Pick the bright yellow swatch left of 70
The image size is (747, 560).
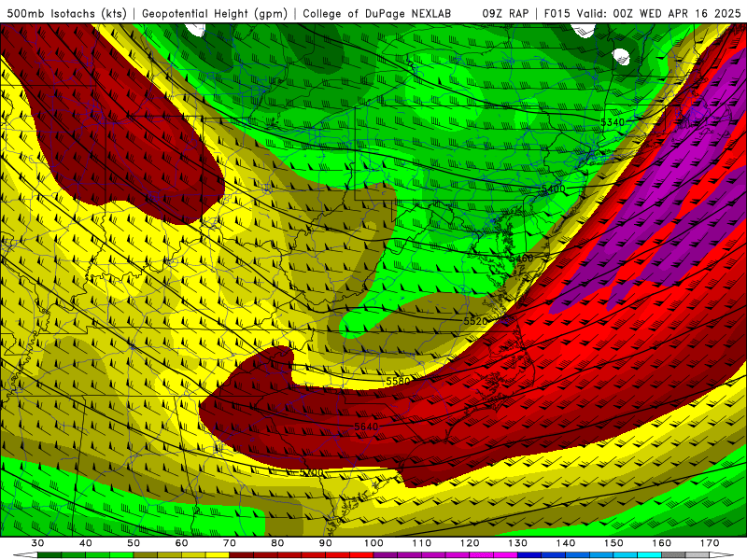click(218, 555)
